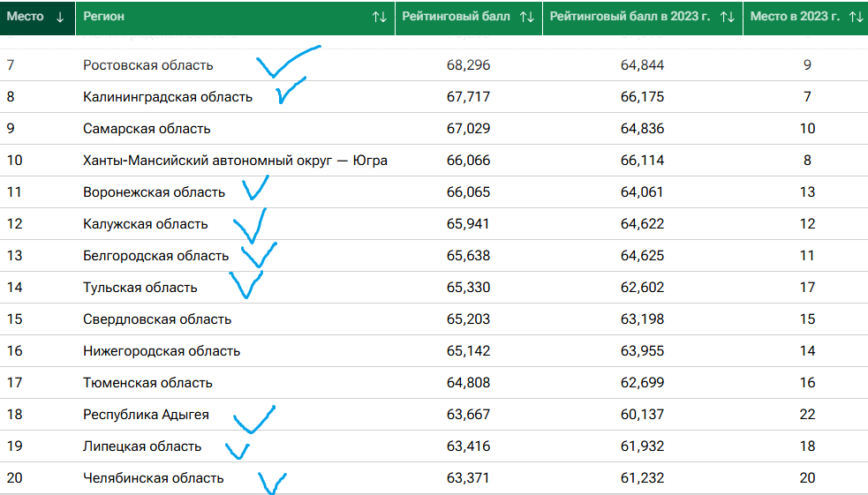Click the sort arrows beside Рейтинговый балл
Screen dimensions: 868x495
527,17
